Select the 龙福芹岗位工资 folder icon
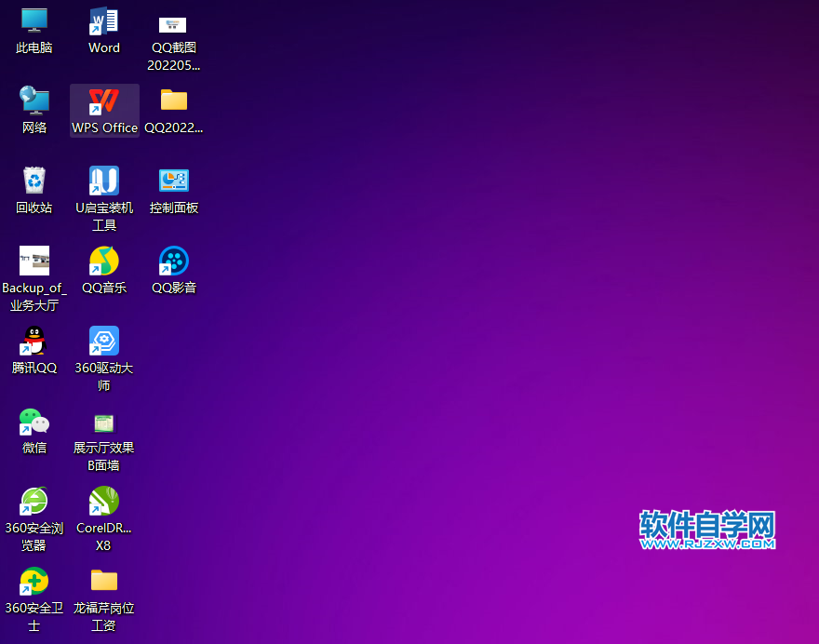This screenshot has width=819, height=644. point(104,581)
